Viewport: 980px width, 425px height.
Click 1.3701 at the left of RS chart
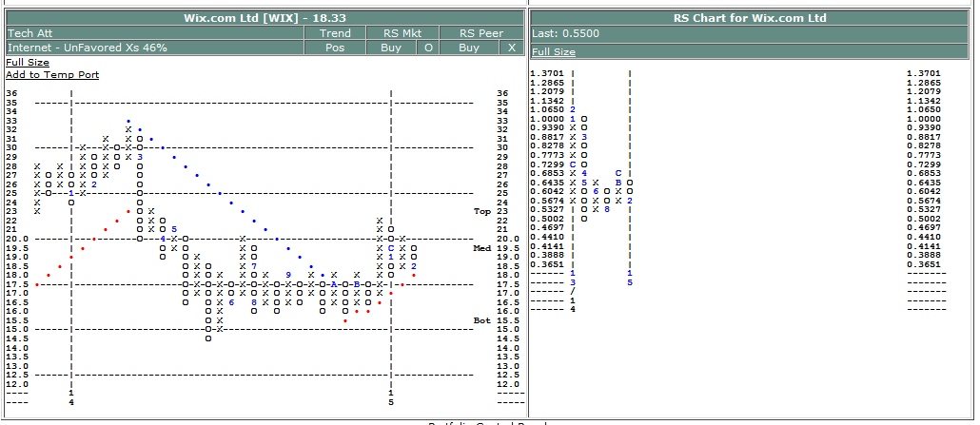pyautogui.click(x=547, y=73)
